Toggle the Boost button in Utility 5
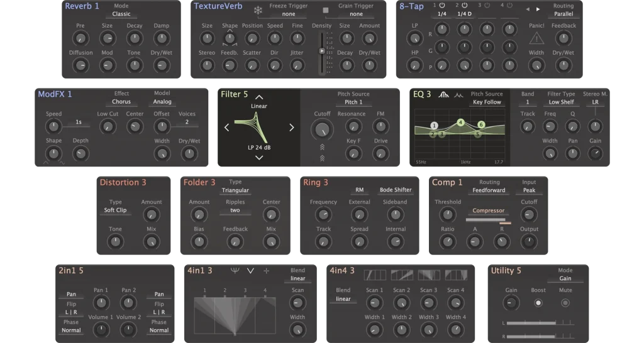 (538, 303)
